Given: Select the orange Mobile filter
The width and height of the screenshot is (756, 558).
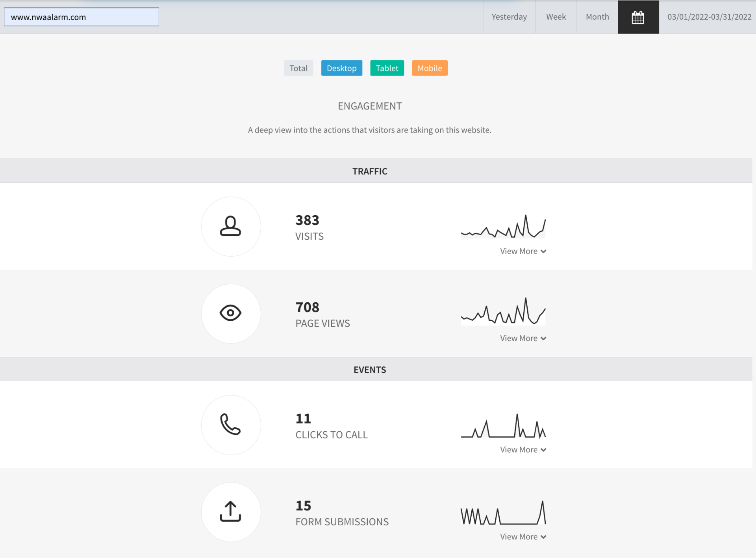Looking at the screenshot, I should (x=430, y=68).
